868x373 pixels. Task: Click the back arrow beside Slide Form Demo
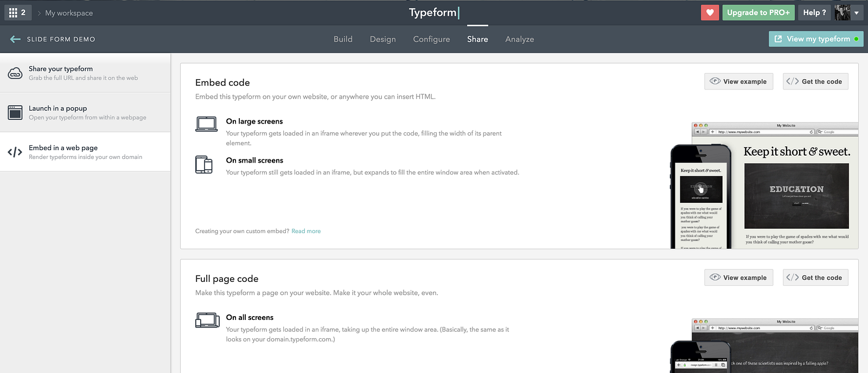[15, 39]
